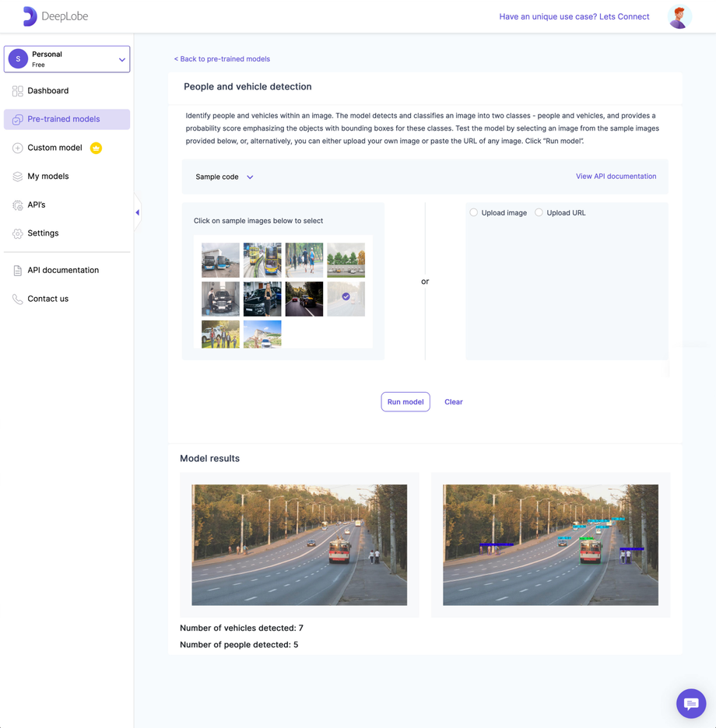Select the My models layers icon
This screenshot has height=728, width=716.
(16, 177)
